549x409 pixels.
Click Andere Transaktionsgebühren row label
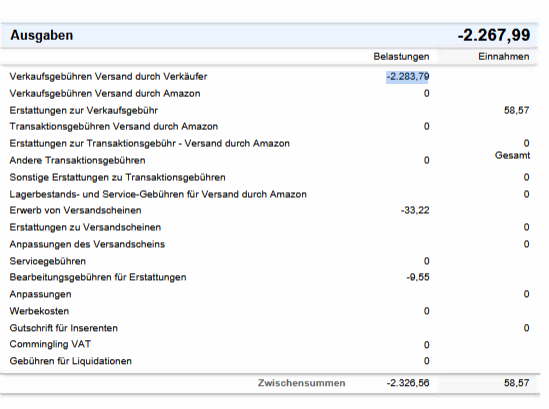tap(77, 160)
